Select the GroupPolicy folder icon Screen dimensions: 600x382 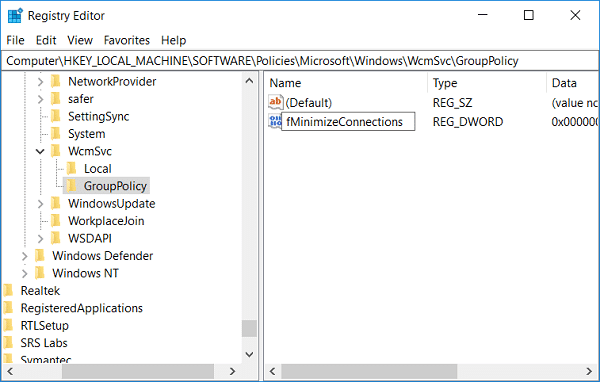point(72,186)
